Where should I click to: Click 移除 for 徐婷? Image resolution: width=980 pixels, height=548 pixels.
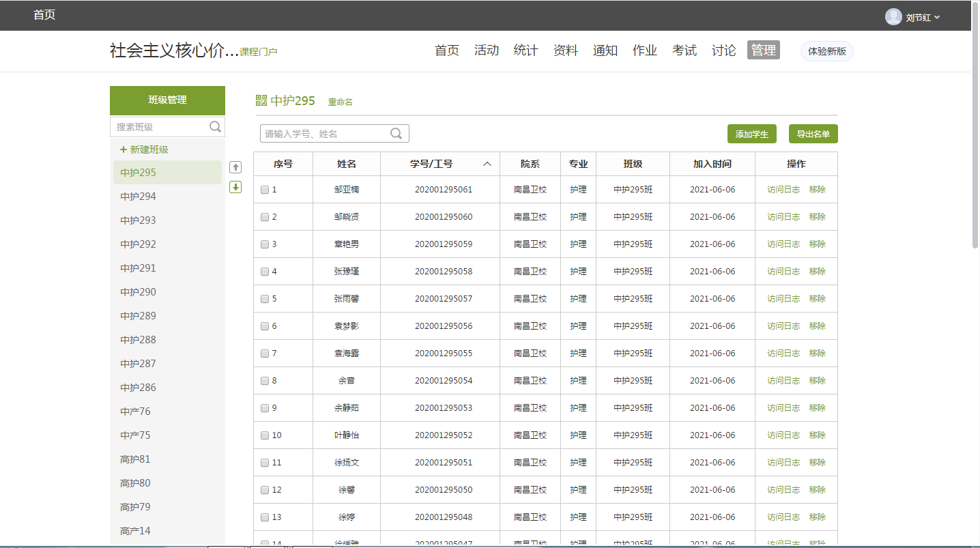[x=818, y=517]
